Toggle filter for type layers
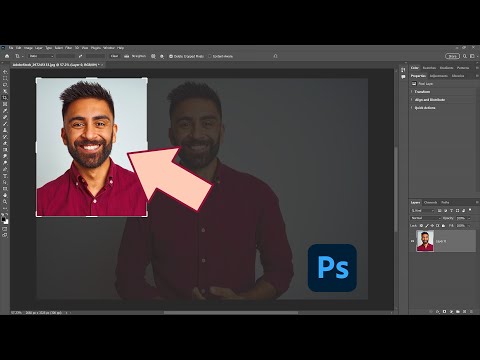 452,211
